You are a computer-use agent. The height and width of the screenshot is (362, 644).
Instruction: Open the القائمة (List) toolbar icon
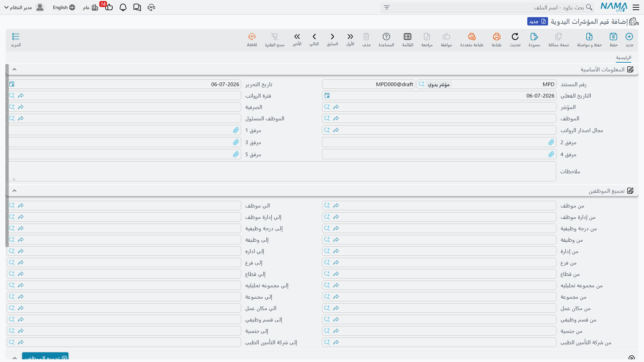pyautogui.click(x=408, y=37)
